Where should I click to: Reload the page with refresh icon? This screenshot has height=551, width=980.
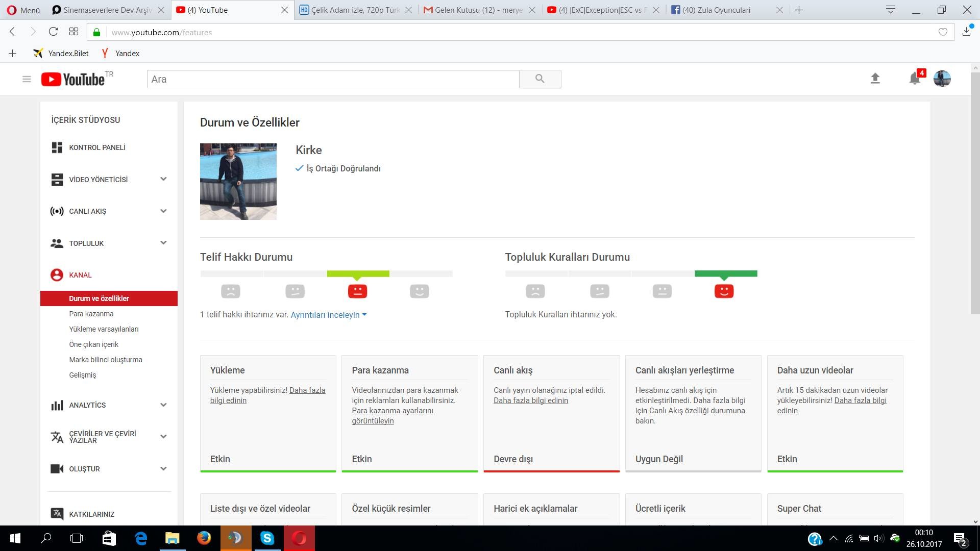pyautogui.click(x=53, y=32)
